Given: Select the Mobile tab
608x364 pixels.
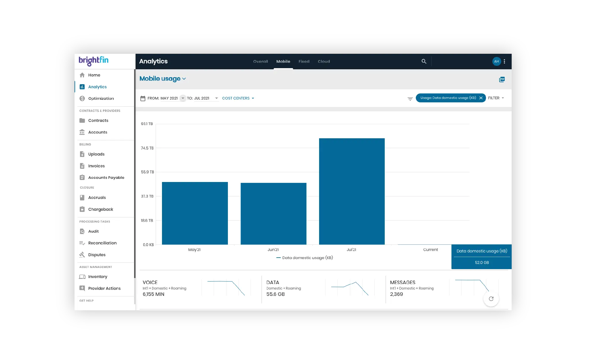Looking at the screenshot, I should 283,62.
